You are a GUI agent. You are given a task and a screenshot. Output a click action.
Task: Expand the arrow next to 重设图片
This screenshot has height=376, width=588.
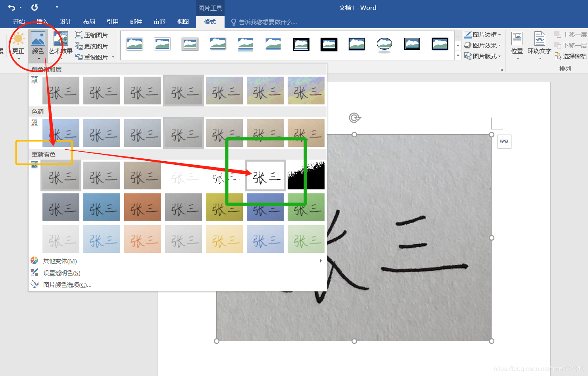[113, 57]
